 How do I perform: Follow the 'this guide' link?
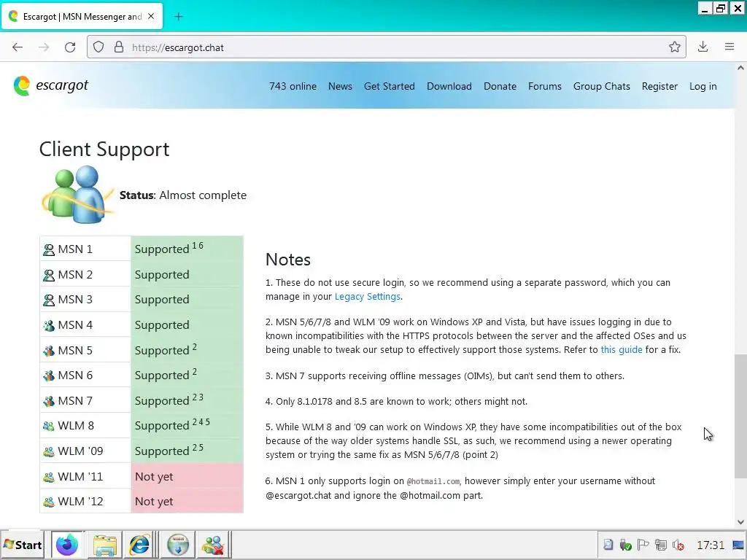[x=622, y=349]
